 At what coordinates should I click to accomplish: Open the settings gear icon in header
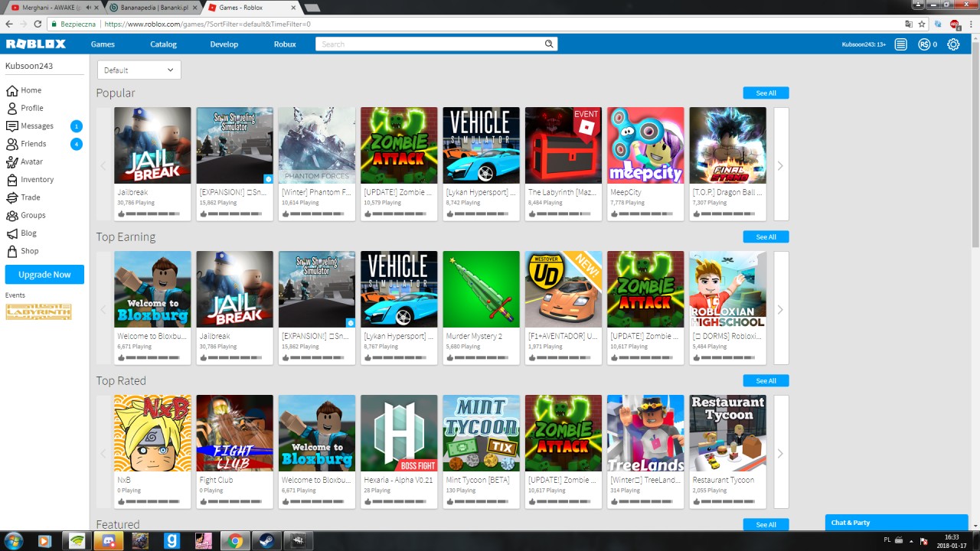pos(953,44)
